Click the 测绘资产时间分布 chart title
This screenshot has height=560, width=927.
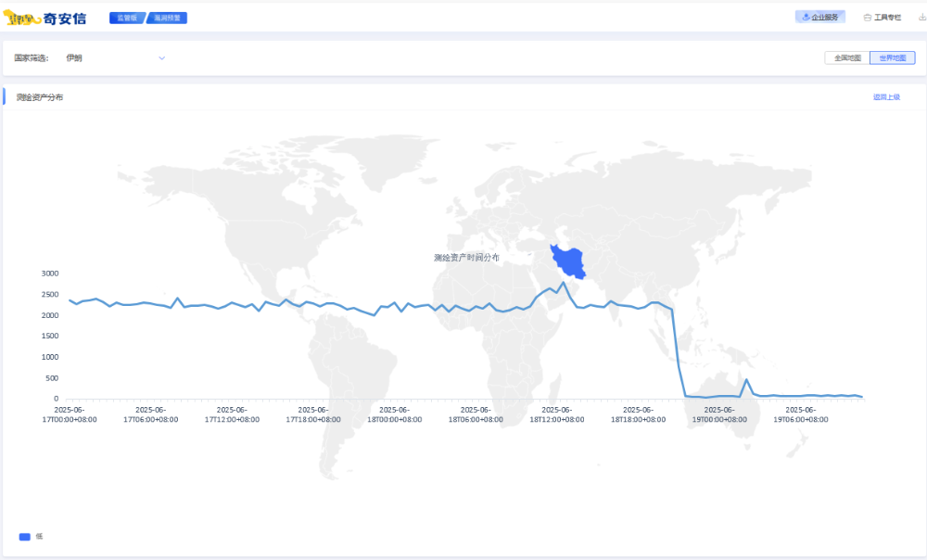click(466, 257)
